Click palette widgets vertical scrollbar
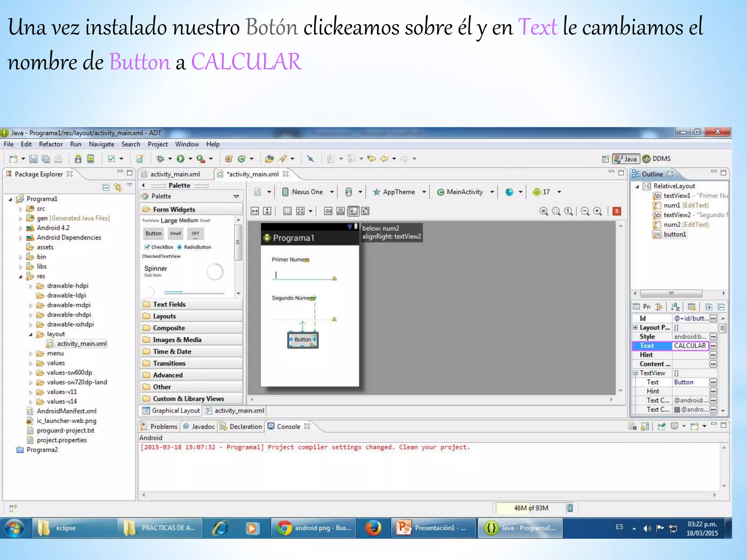747x560 pixels. pyautogui.click(x=238, y=242)
